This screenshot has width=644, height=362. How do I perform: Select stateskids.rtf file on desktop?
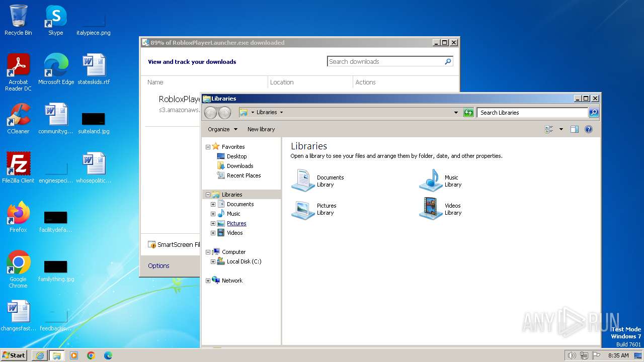coord(94,69)
